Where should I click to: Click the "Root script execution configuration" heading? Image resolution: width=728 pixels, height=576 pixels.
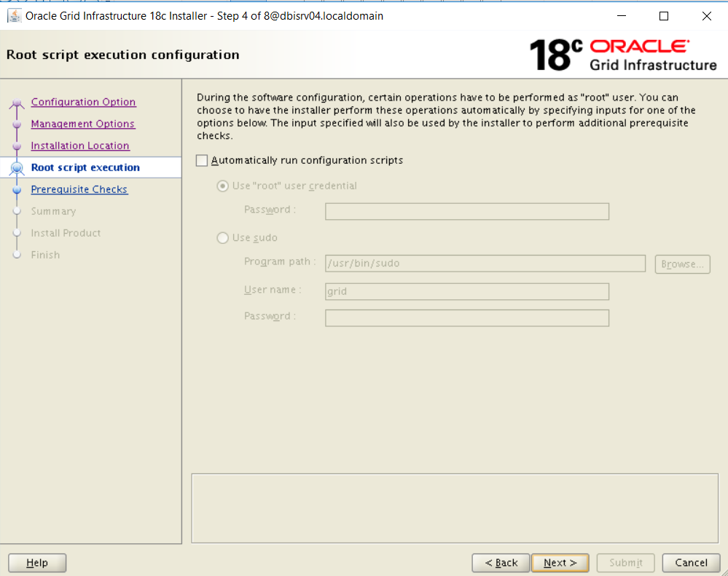tap(123, 55)
